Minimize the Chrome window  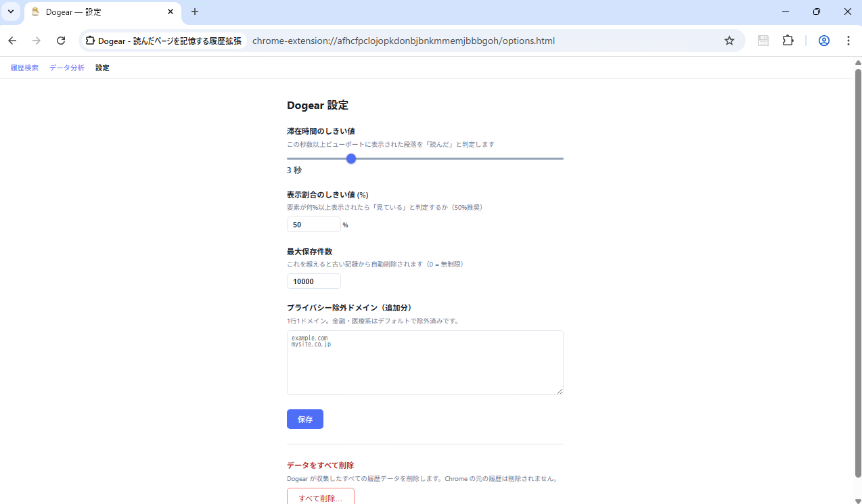coord(786,12)
